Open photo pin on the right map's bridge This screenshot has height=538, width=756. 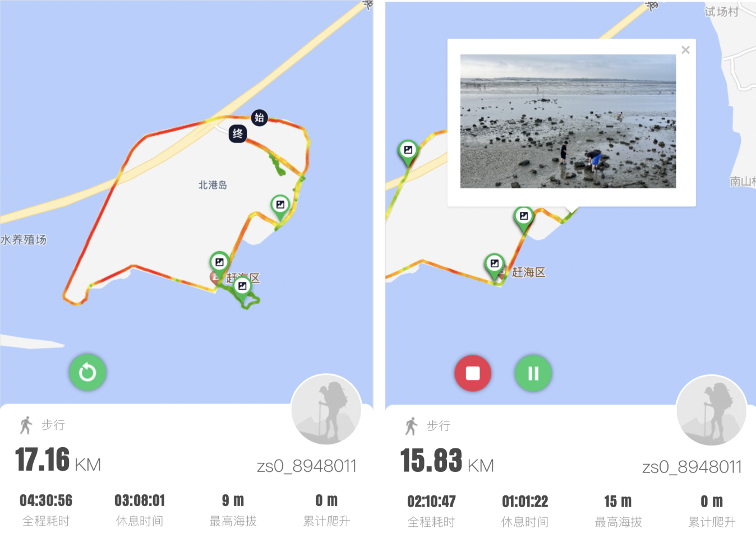[x=408, y=152]
